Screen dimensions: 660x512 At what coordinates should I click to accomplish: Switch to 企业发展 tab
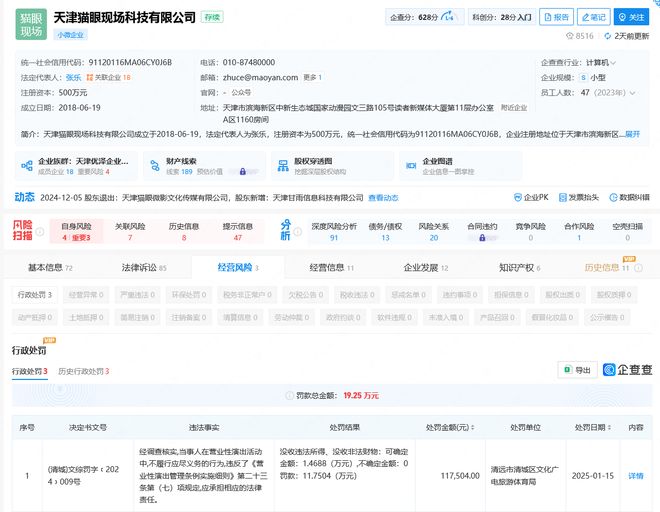click(x=426, y=268)
